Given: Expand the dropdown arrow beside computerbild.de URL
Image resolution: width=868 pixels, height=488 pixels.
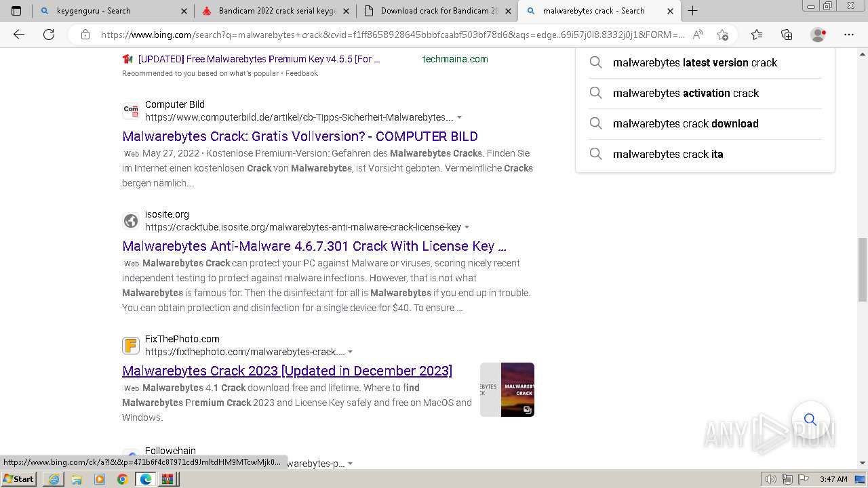Looking at the screenshot, I should click(460, 117).
